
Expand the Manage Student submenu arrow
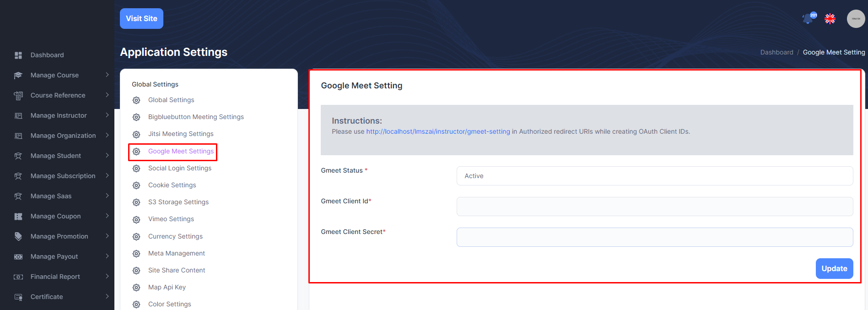pos(107,156)
